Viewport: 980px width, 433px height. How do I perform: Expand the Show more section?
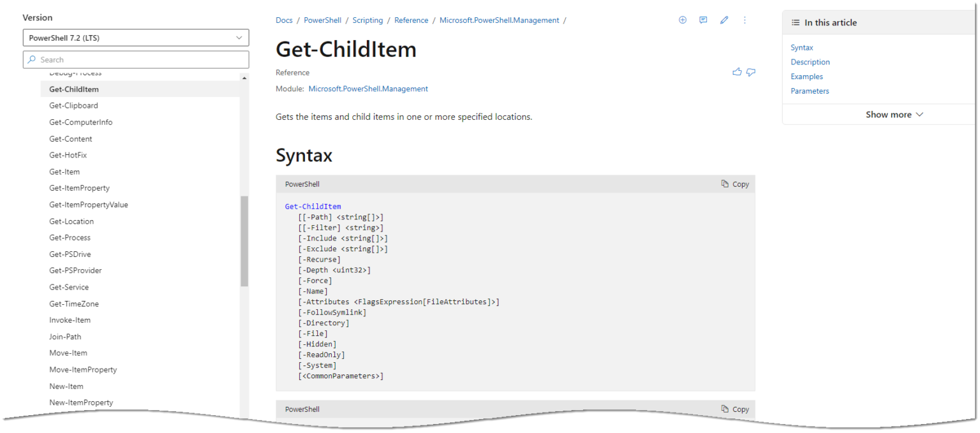coord(893,114)
